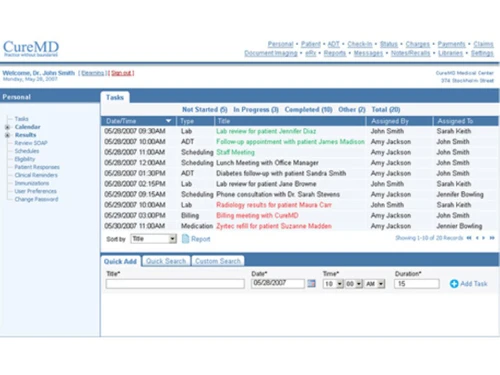Click the Duration field showing 15

click(417, 284)
